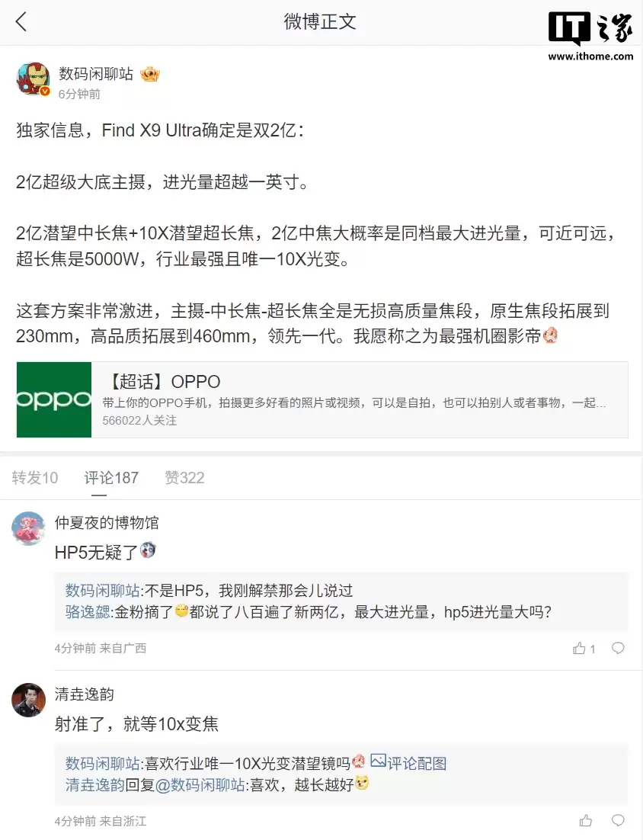Open 数码闲聊站's profile avatar
Image resolution: width=643 pixels, height=840 pixels.
(x=33, y=79)
